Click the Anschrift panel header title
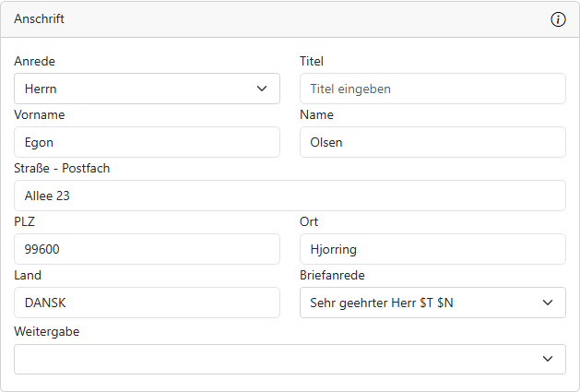The image size is (580, 392). 40,19
